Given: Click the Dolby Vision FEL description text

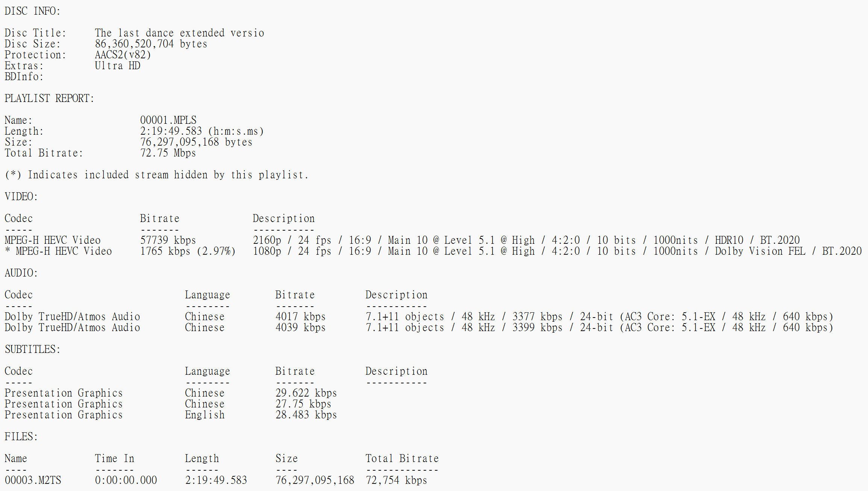Looking at the screenshot, I should pyautogui.click(x=760, y=251).
